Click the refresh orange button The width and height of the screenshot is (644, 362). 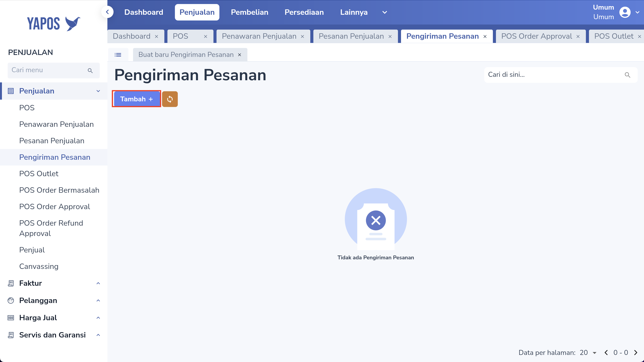pyautogui.click(x=170, y=99)
